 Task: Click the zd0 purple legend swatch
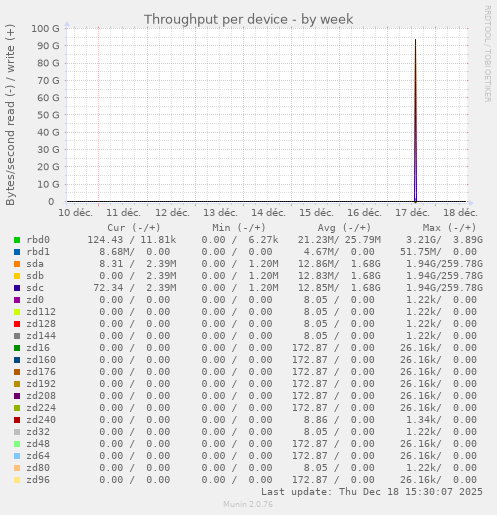point(17,300)
